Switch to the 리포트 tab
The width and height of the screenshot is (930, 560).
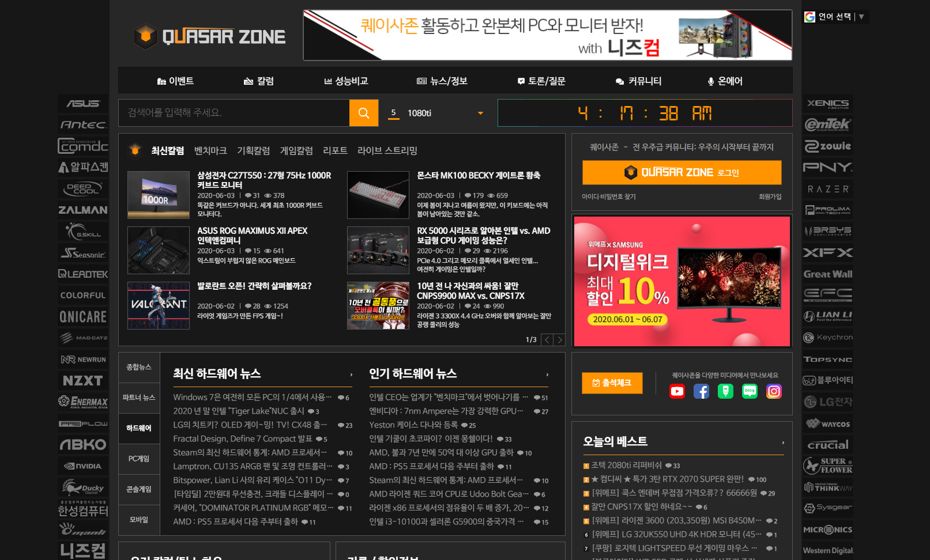click(335, 150)
